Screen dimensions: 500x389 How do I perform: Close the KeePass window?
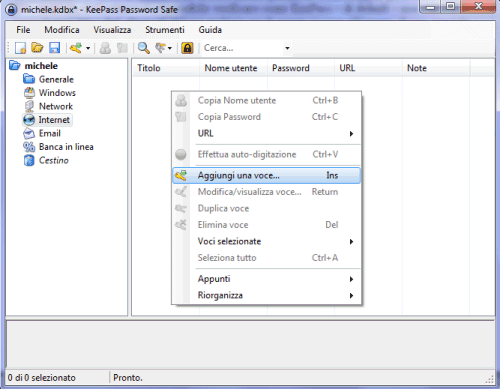478,7
